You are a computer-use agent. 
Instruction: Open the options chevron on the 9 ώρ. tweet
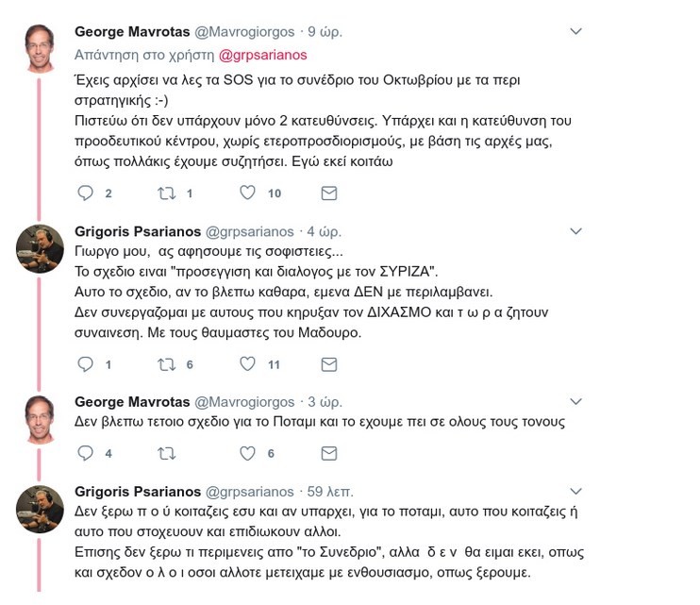point(575,31)
